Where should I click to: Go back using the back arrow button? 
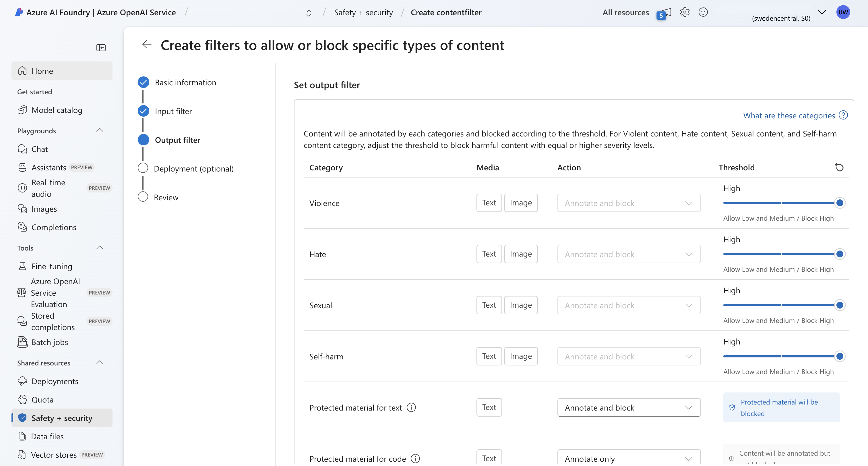(147, 44)
